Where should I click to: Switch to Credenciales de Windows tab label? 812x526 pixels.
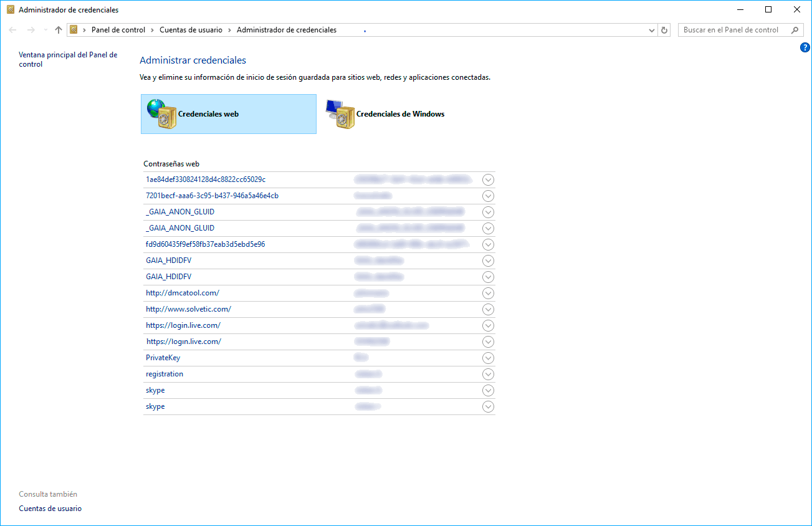(400, 114)
